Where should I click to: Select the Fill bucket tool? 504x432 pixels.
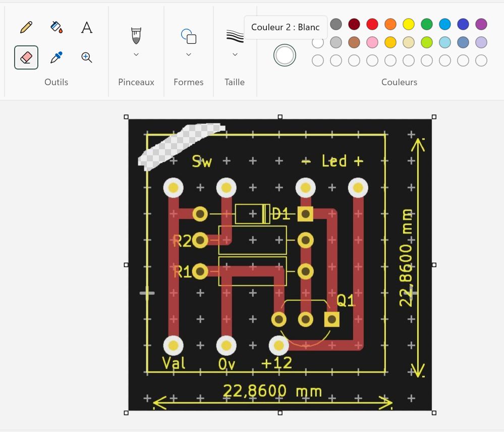click(56, 27)
